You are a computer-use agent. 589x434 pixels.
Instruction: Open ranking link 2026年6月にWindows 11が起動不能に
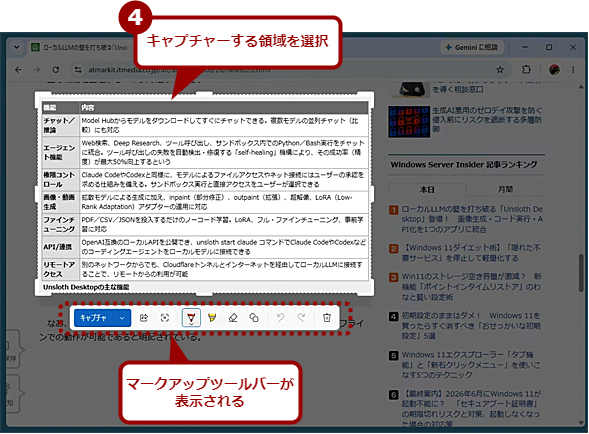point(471,409)
